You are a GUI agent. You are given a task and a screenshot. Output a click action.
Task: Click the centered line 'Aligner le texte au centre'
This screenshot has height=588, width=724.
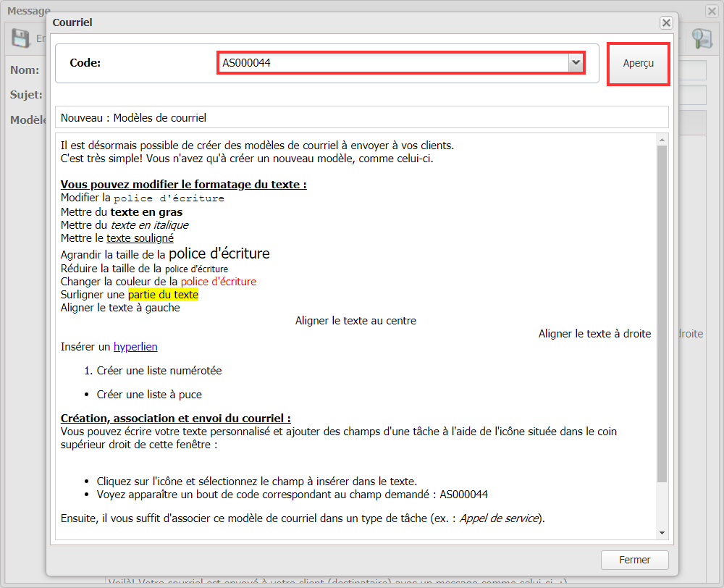355,320
